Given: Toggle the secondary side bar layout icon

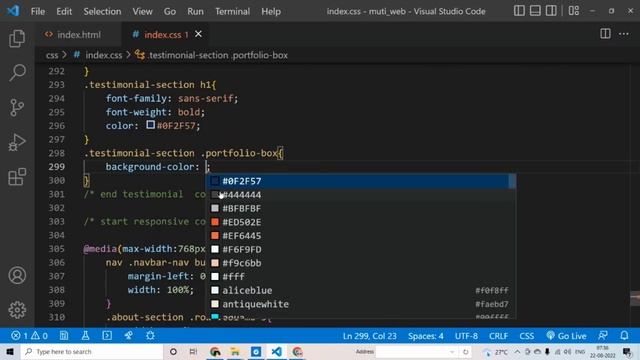Looking at the screenshot, I should tap(551, 11).
